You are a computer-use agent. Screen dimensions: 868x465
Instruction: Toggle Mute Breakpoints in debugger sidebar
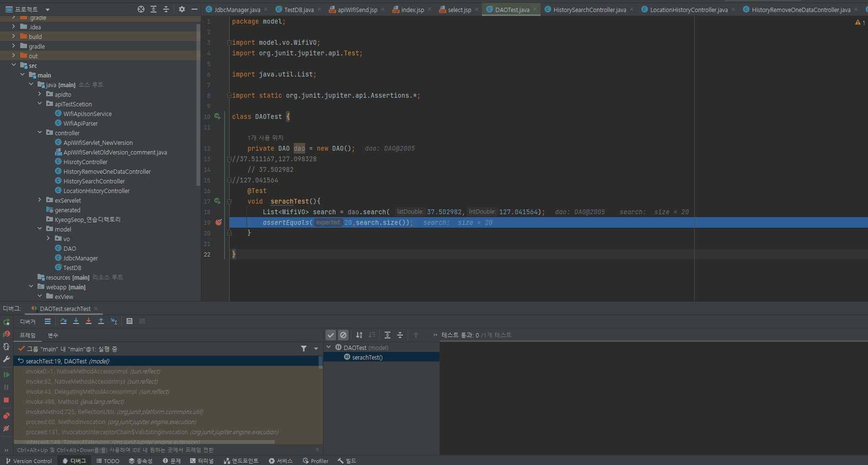click(6, 428)
